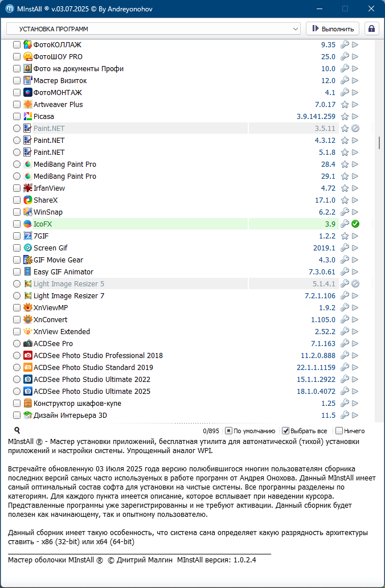
Task: Click the key icon for XnViewMP
Action: pyautogui.click(x=345, y=307)
